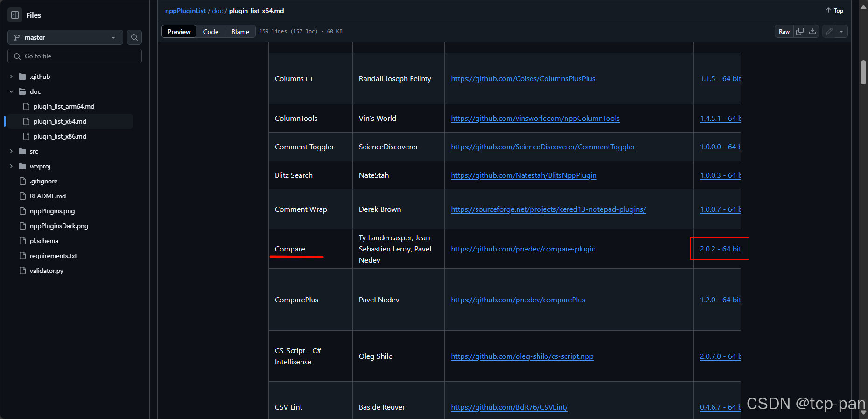Open Blitz Search 1.0.0.3 download link

[x=720, y=175]
